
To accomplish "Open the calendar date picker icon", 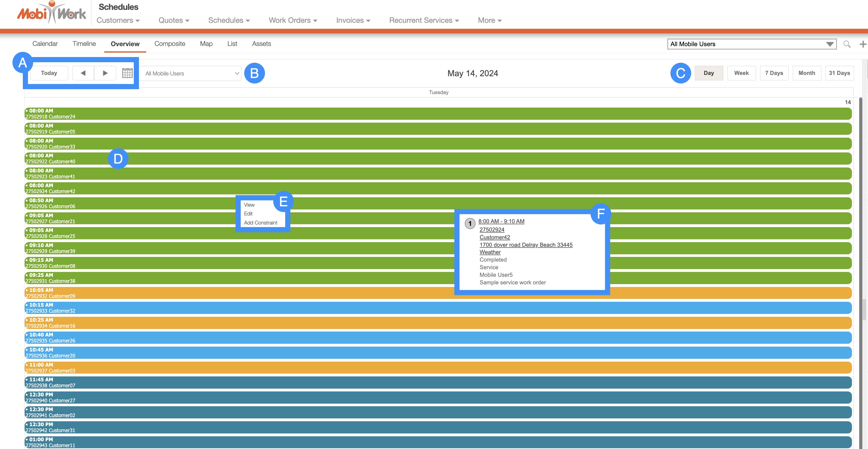I will tap(127, 73).
